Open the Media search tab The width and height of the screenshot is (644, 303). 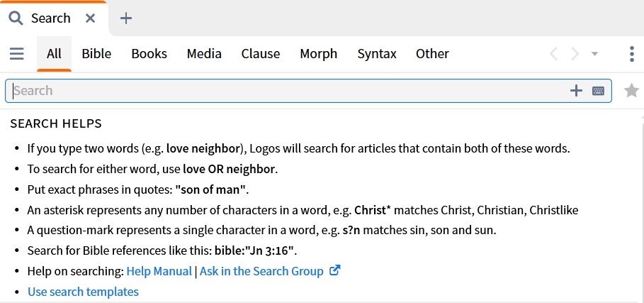pos(204,54)
